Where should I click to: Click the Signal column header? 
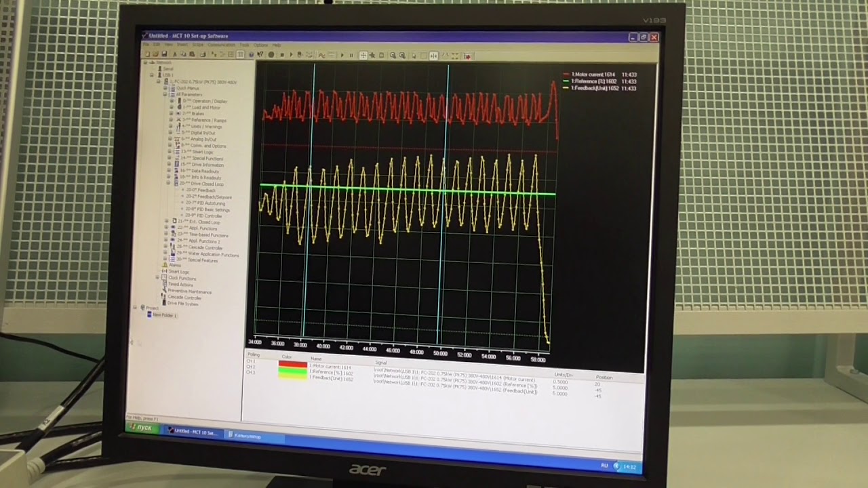pos(381,363)
